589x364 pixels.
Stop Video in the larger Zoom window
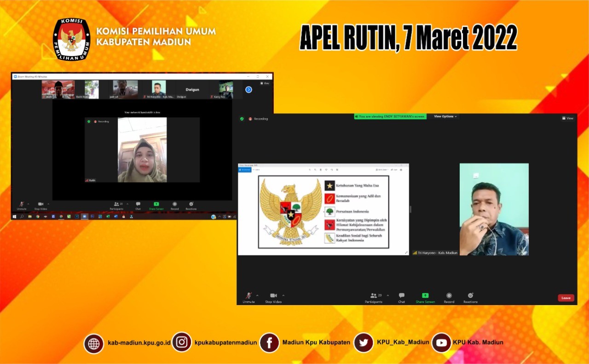[x=273, y=296]
